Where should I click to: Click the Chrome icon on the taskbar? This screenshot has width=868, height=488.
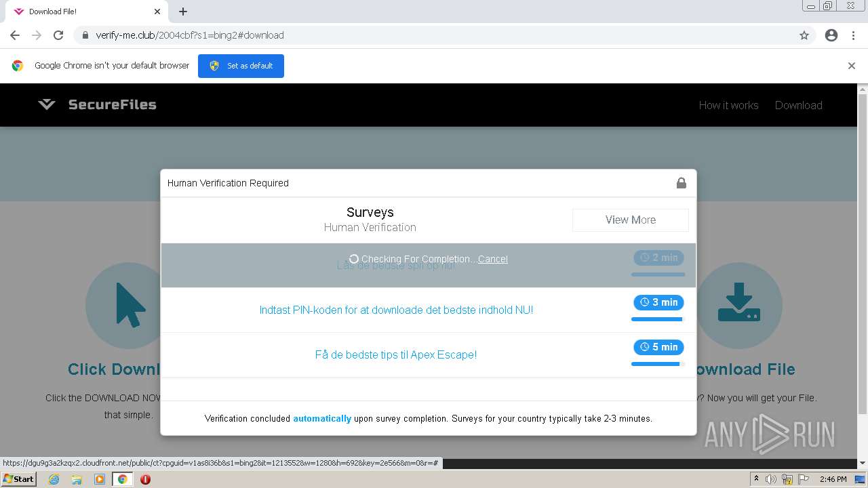tap(123, 479)
